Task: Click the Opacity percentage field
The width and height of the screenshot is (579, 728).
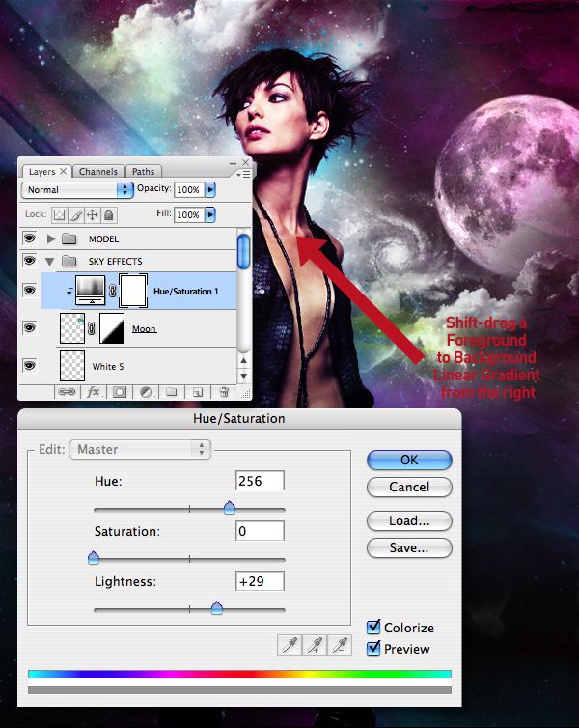Action: pyautogui.click(x=189, y=189)
